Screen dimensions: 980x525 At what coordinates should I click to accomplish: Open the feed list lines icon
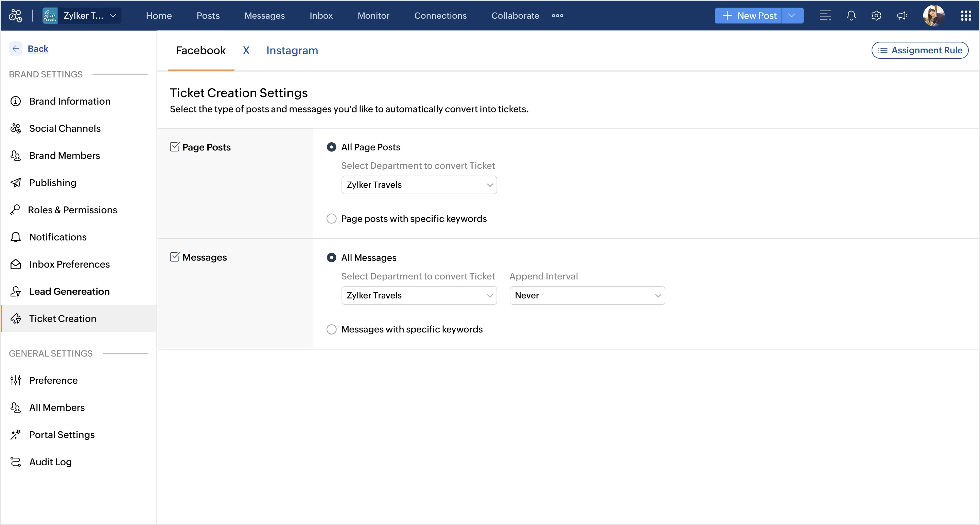coord(825,16)
